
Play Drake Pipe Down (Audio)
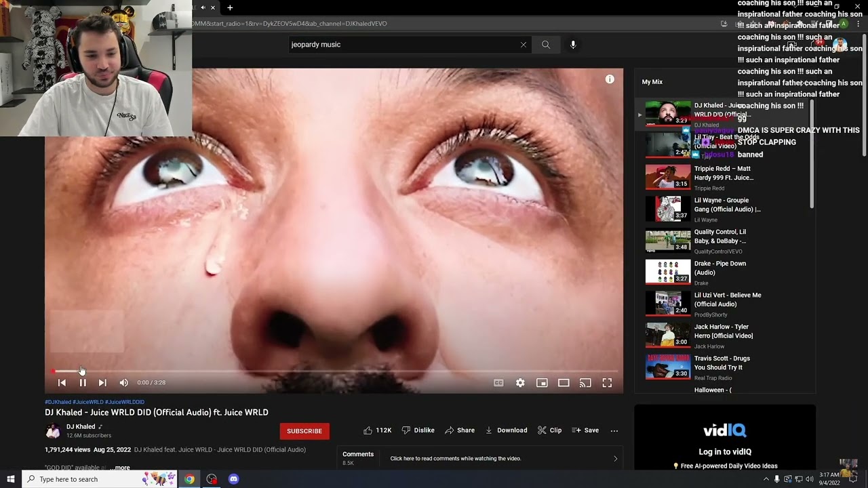(x=702, y=272)
